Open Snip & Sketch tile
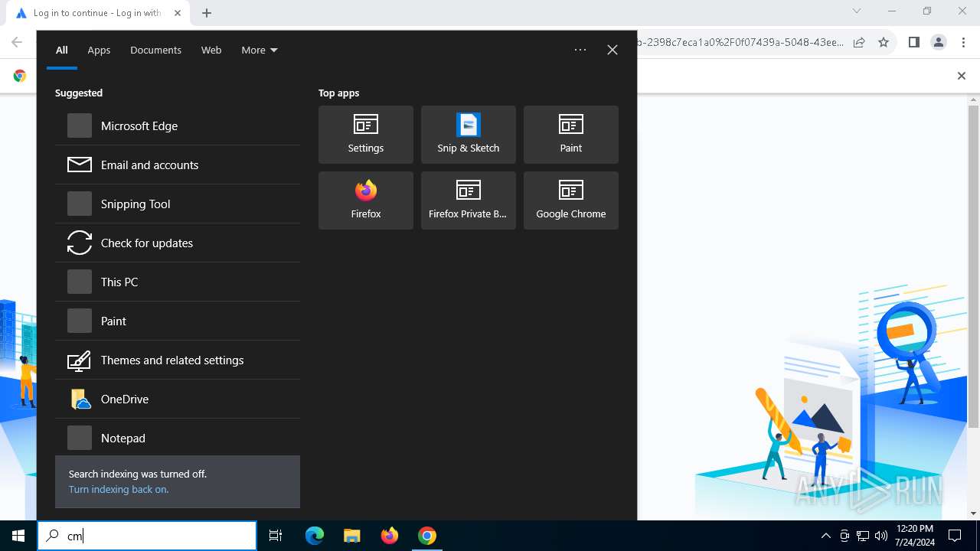 point(469,135)
